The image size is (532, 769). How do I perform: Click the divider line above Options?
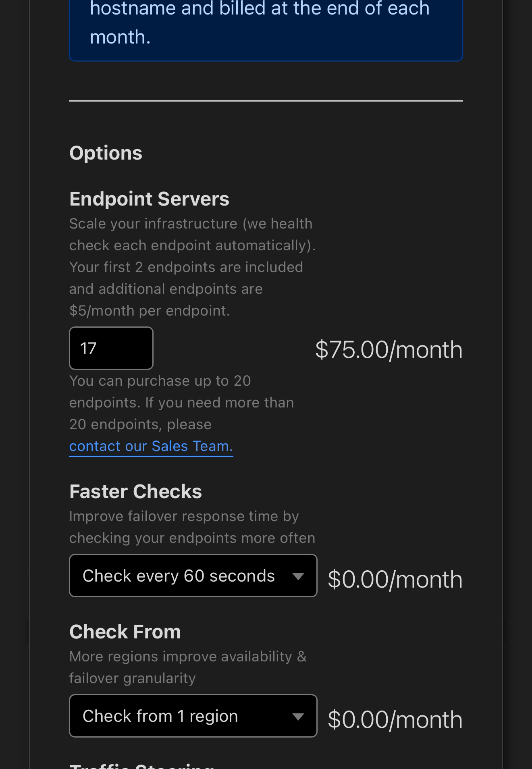pos(266,101)
